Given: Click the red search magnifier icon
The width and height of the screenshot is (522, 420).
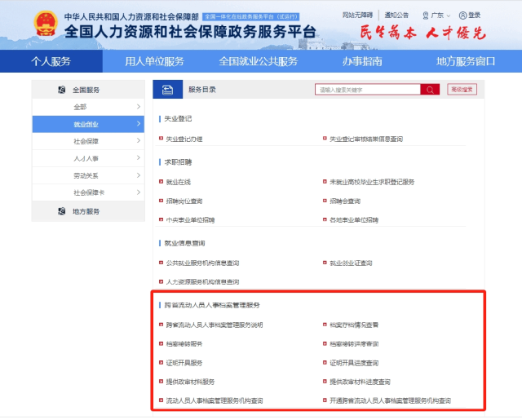Looking at the screenshot, I should (x=430, y=90).
